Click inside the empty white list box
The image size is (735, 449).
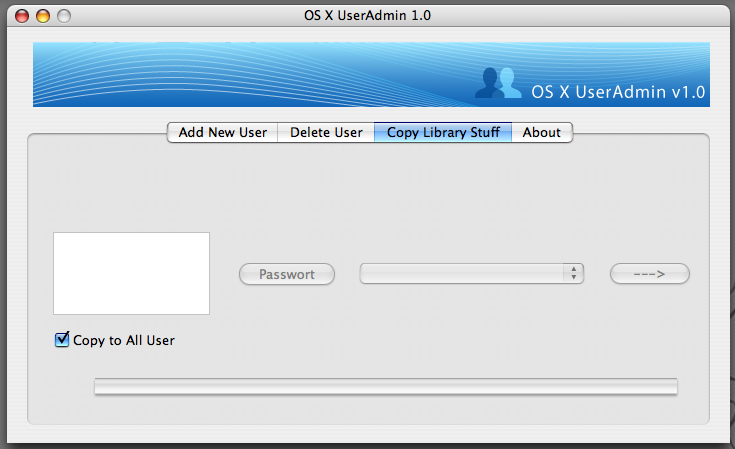click(131, 273)
